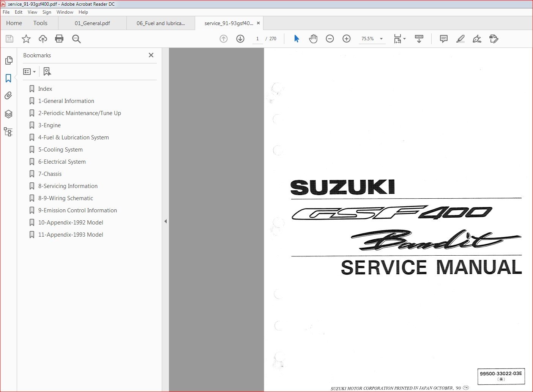The height and width of the screenshot is (392, 533).
Task: Go to 11-Appendix-1993 Model bookmark
Action: (71, 235)
